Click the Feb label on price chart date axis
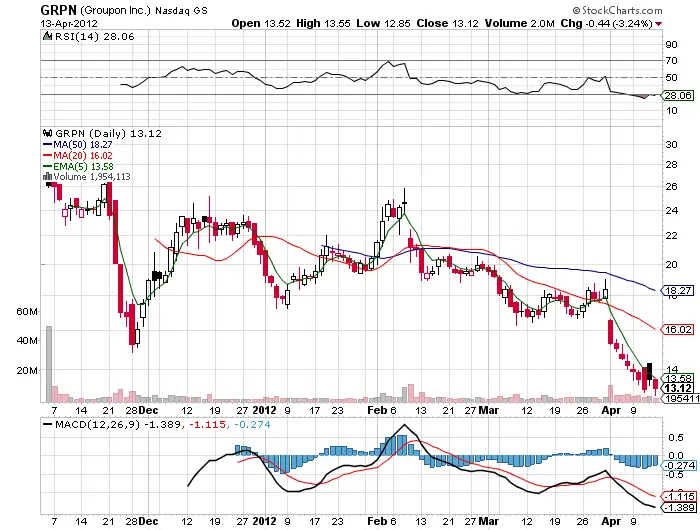The height and width of the screenshot is (530, 700). [x=377, y=410]
